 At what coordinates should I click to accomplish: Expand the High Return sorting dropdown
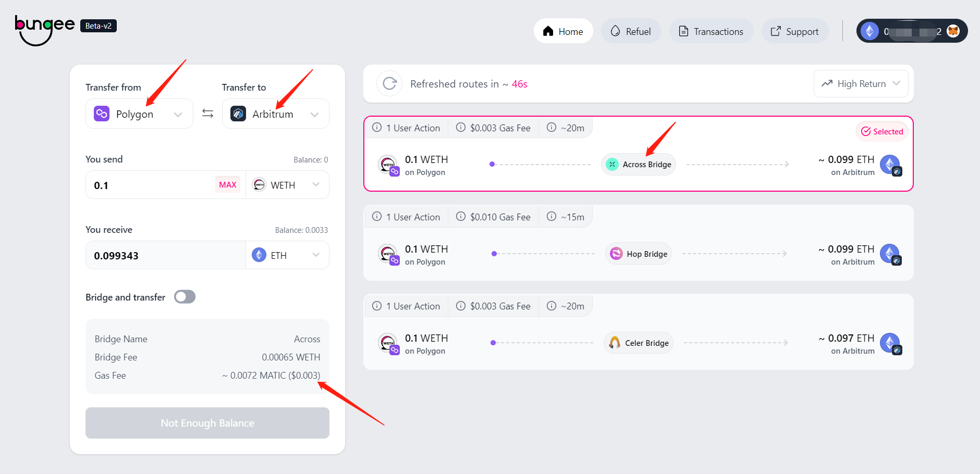[x=861, y=84]
